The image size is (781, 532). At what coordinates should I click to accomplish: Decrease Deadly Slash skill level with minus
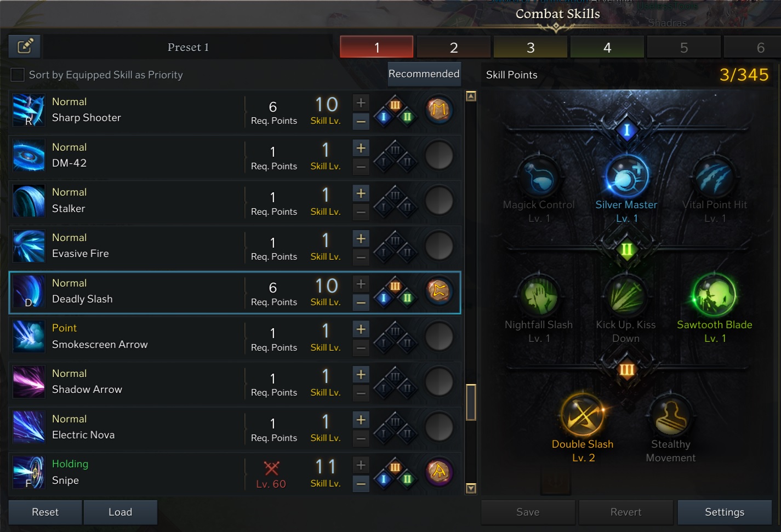[x=361, y=302]
